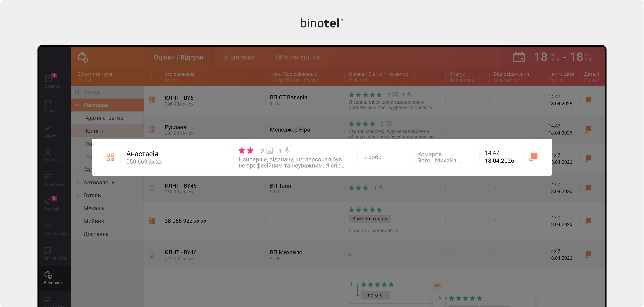Open rating details for КЛНТ - BY6

tap(588, 100)
